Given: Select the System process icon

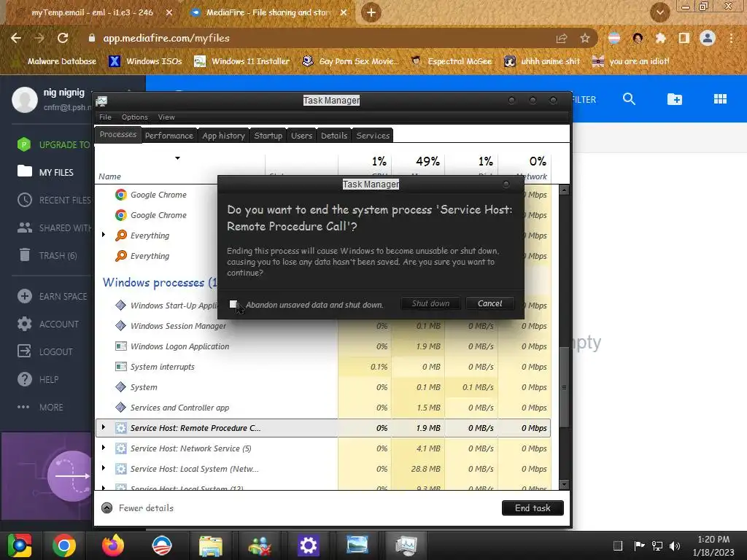Looking at the screenshot, I should click(121, 387).
